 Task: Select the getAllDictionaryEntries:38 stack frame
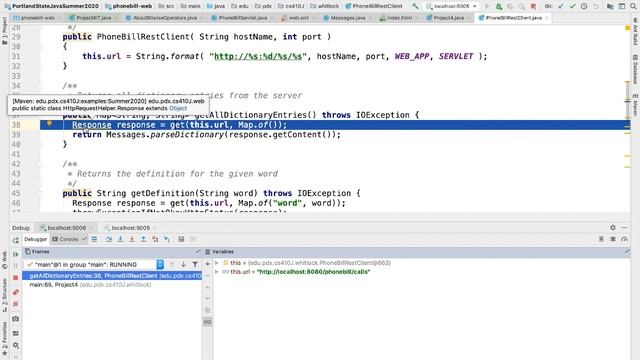point(112,276)
